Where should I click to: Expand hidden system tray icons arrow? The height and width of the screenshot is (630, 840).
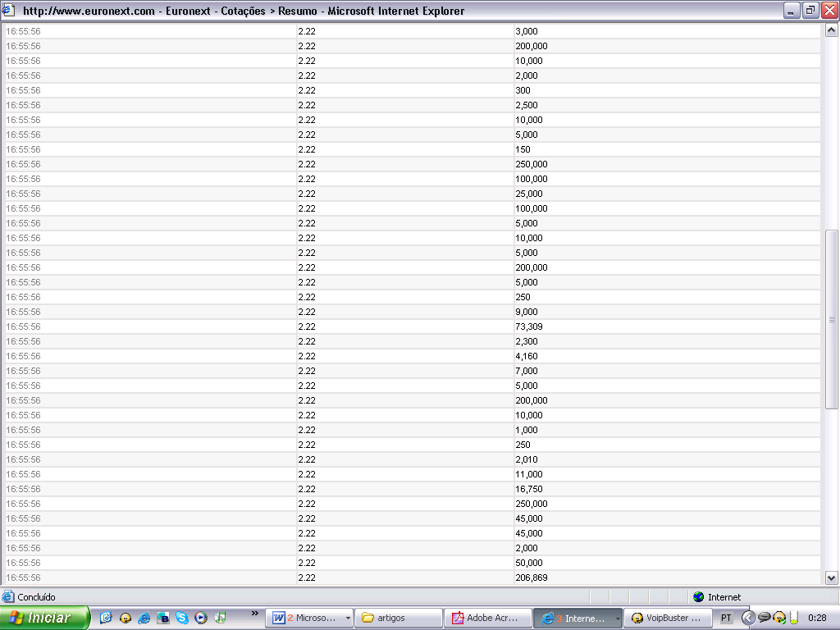747,618
